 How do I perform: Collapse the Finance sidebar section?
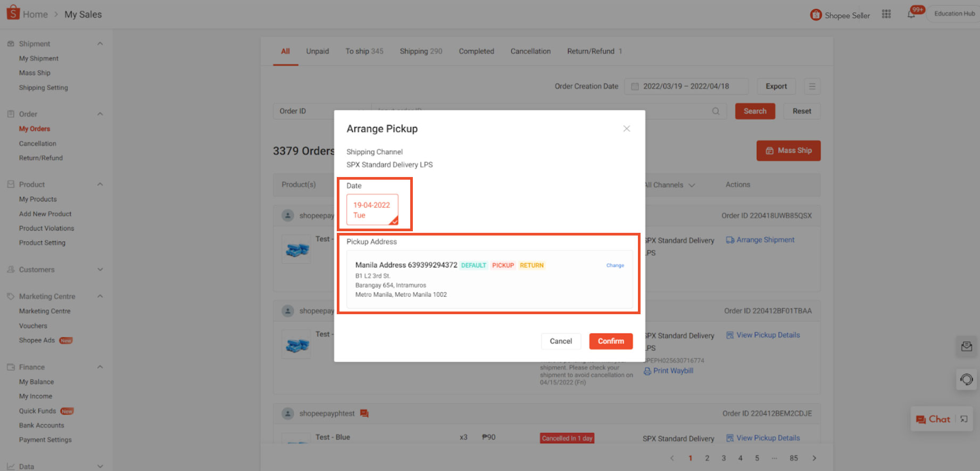click(100, 367)
